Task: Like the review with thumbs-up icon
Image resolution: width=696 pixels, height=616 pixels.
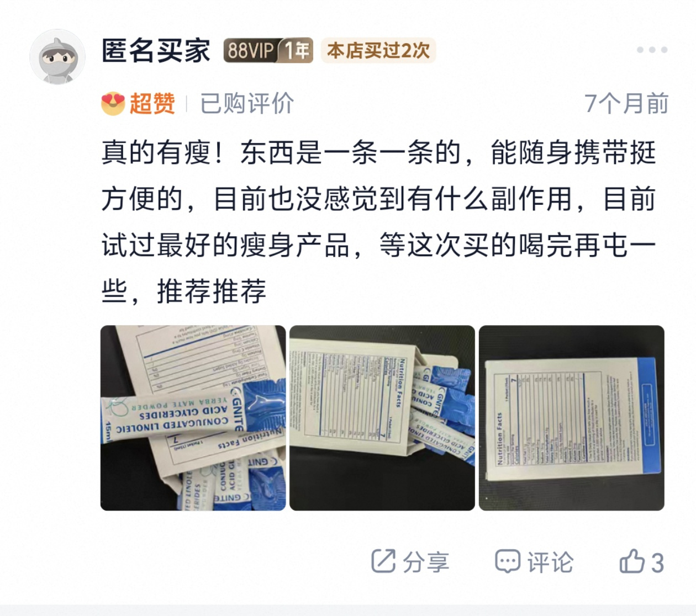Action: click(632, 561)
